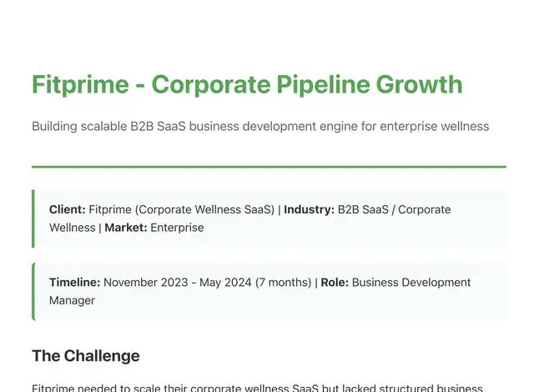Image resolution: width=534 pixels, height=392 pixels.
Task: Click the green horizontal divider line
Action: [269, 167]
